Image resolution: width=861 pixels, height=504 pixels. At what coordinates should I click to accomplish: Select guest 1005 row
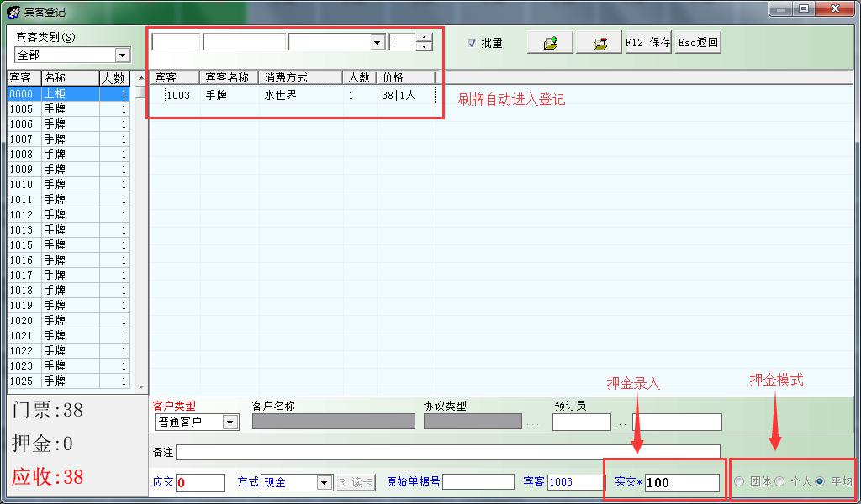[69, 109]
